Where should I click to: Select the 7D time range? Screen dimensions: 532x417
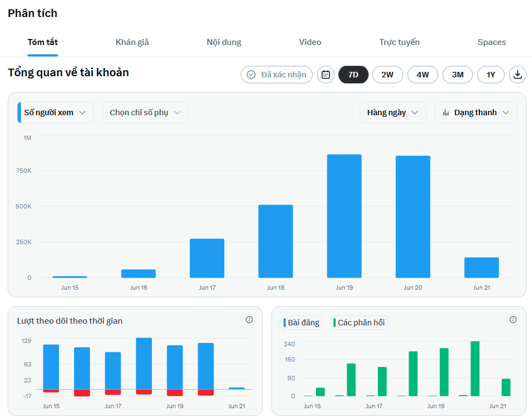coord(354,75)
